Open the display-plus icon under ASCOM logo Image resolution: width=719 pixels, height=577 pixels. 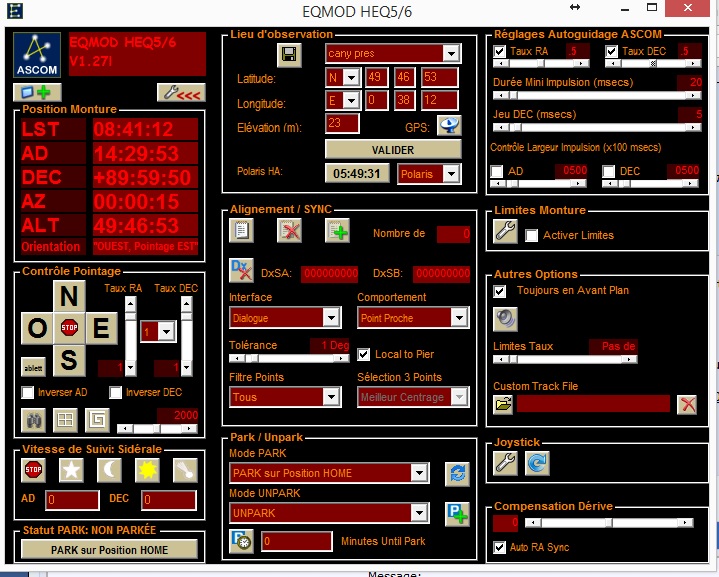(x=37, y=93)
